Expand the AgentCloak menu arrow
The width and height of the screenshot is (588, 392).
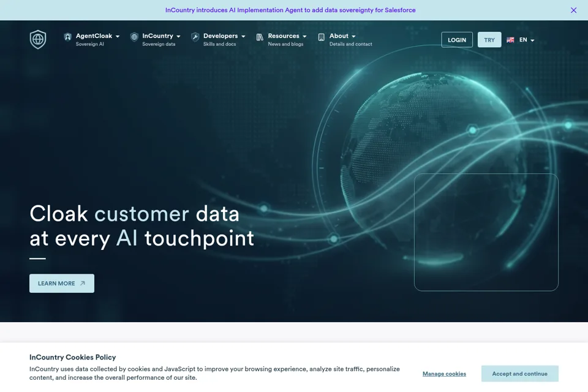click(x=118, y=36)
